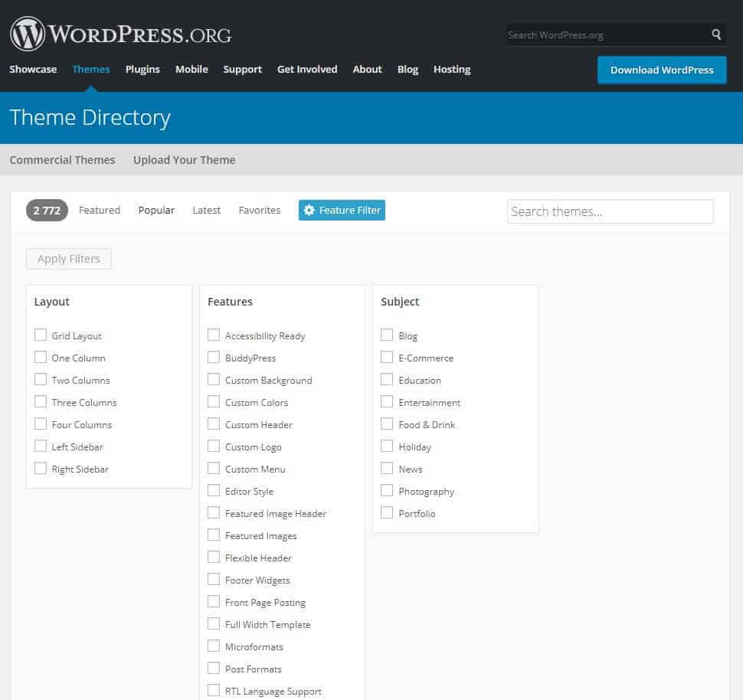Click the Apply Filters button

tap(69, 259)
